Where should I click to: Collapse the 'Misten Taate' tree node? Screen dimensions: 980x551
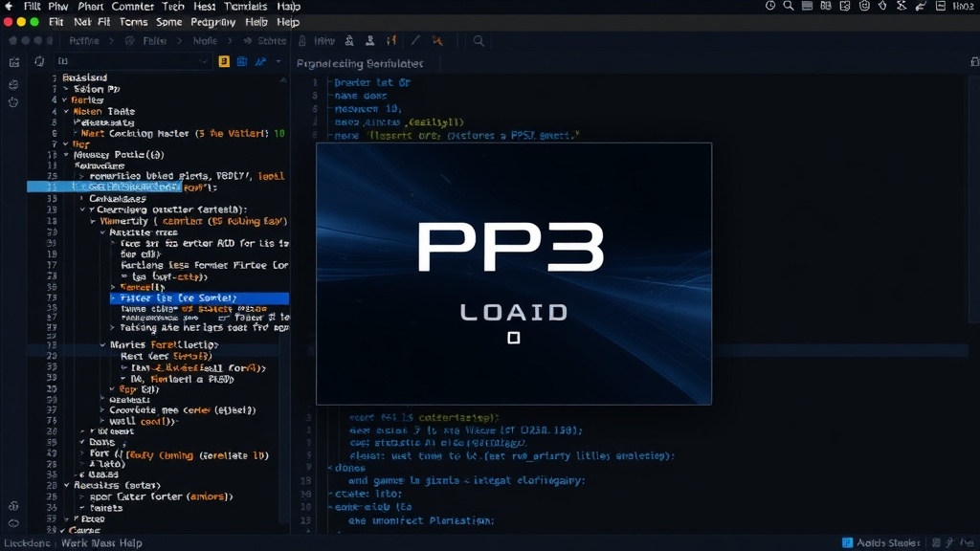pyautogui.click(x=66, y=111)
